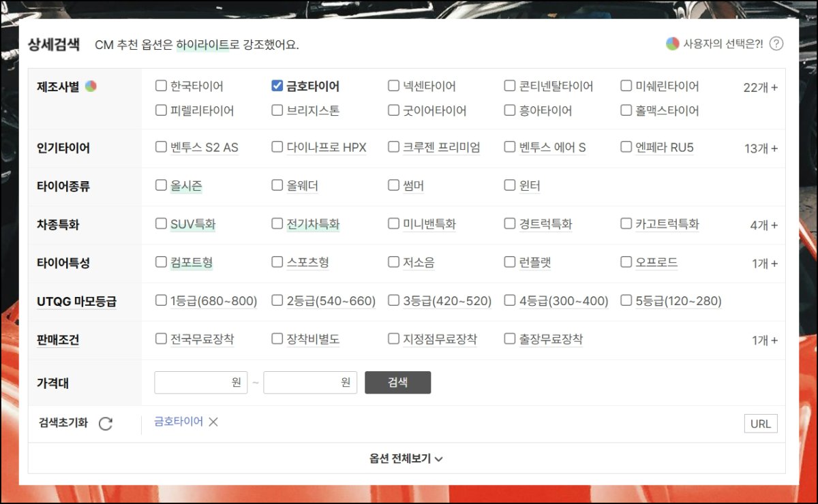This screenshot has height=504, width=818.
Task: Click the 검색초기화 refresh icon
Action: tap(106, 424)
